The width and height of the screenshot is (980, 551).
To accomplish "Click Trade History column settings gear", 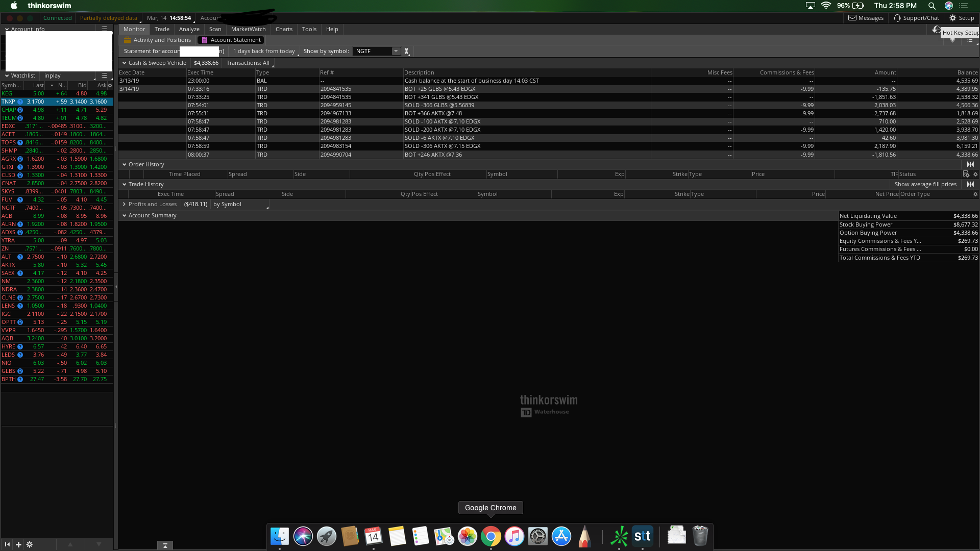I will point(975,194).
